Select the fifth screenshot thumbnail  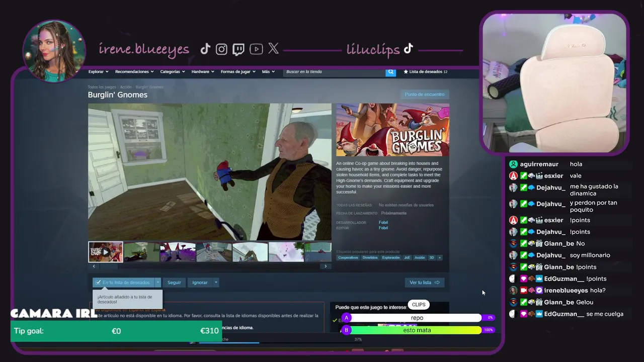pyautogui.click(x=250, y=252)
